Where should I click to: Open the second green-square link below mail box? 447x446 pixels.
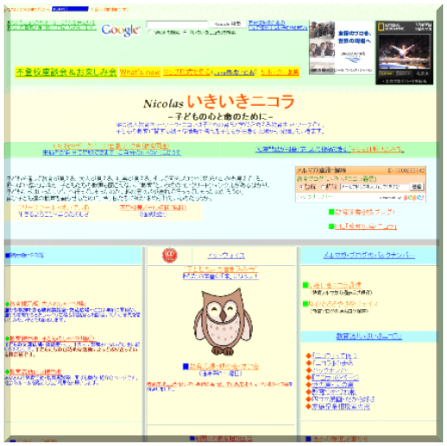pyautogui.click(x=365, y=226)
